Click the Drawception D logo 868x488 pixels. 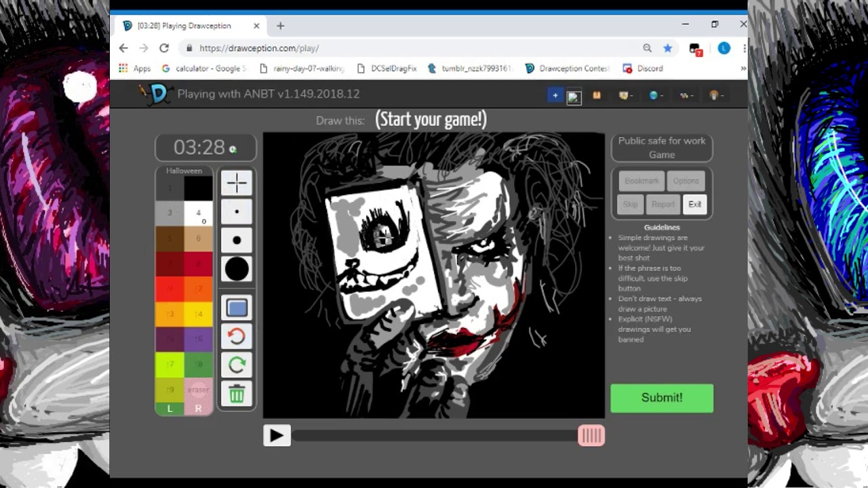pyautogui.click(x=159, y=94)
